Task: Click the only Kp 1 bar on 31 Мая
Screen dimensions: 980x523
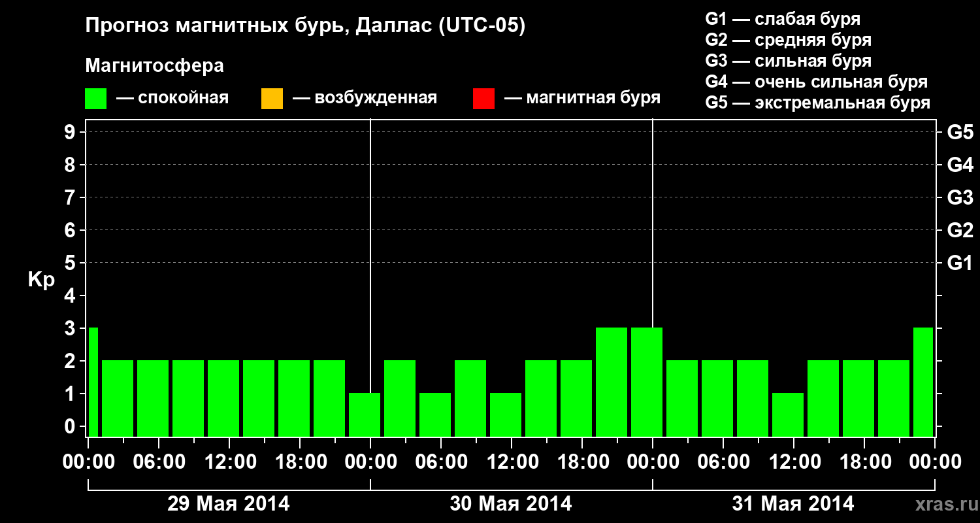Action: tap(788, 414)
